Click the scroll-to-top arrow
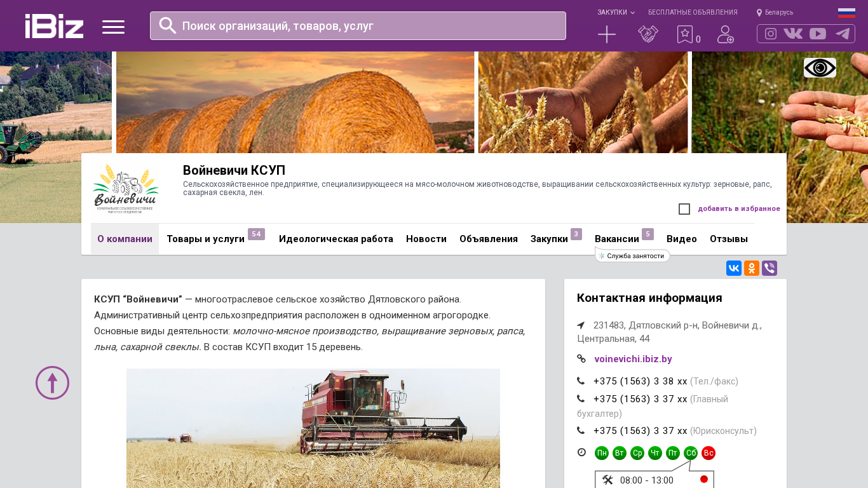868x488 pixels. (x=52, y=383)
